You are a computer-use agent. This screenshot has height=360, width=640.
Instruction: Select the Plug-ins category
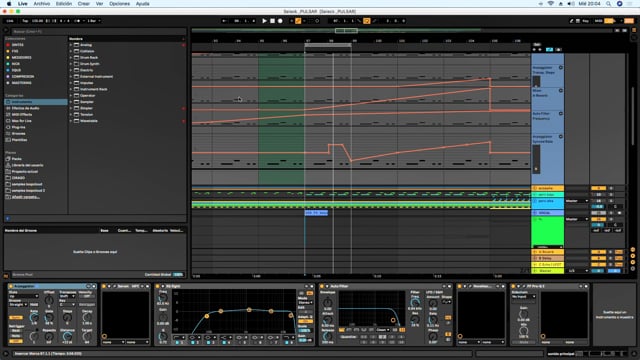(19, 127)
